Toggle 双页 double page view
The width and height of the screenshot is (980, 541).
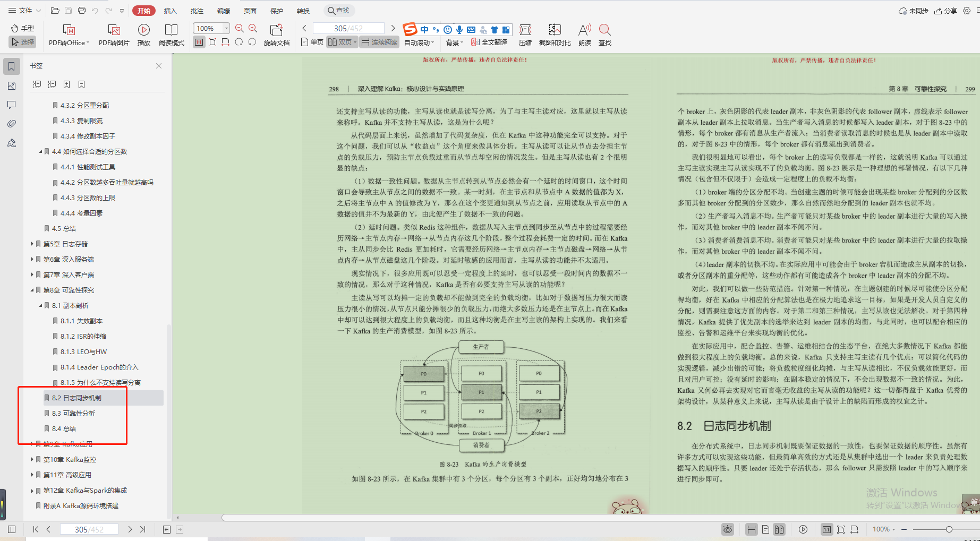342,42
